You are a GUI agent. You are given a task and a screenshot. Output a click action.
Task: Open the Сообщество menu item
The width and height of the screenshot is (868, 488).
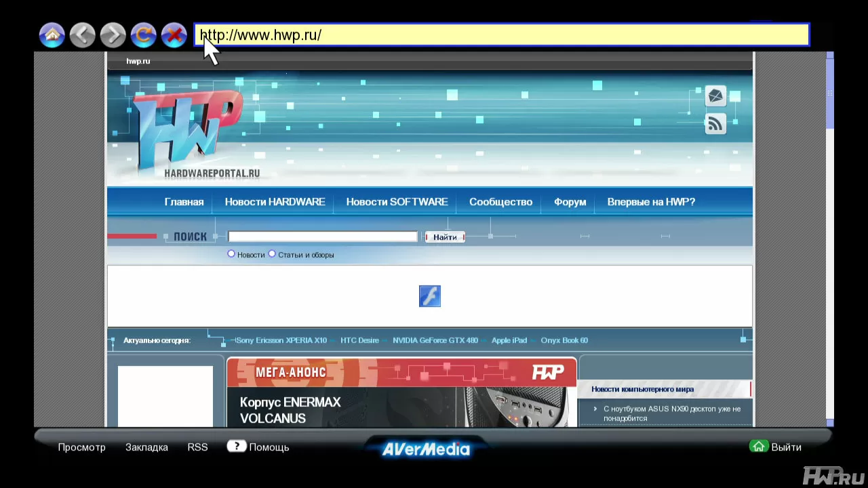[500, 202]
